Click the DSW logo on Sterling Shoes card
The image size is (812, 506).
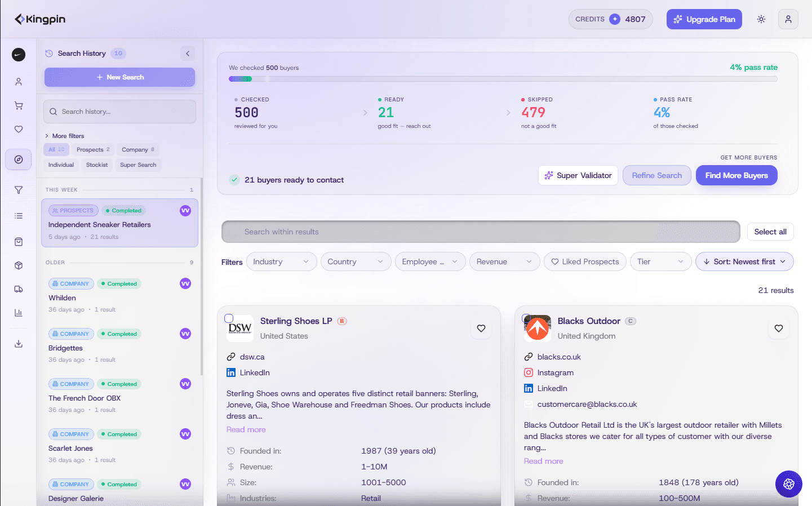coord(240,329)
